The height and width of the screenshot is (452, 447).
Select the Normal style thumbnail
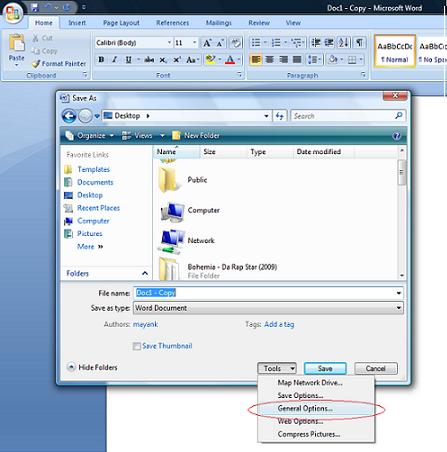click(395, 51)
